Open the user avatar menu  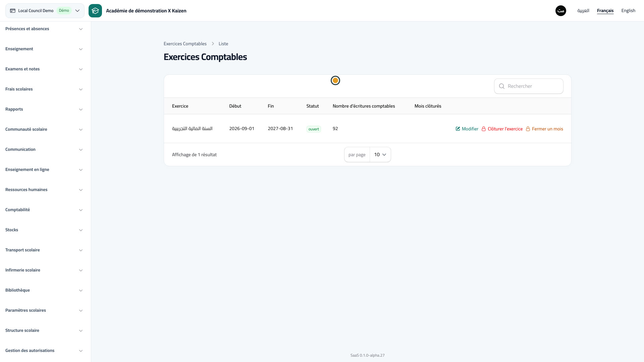(561, 11)
